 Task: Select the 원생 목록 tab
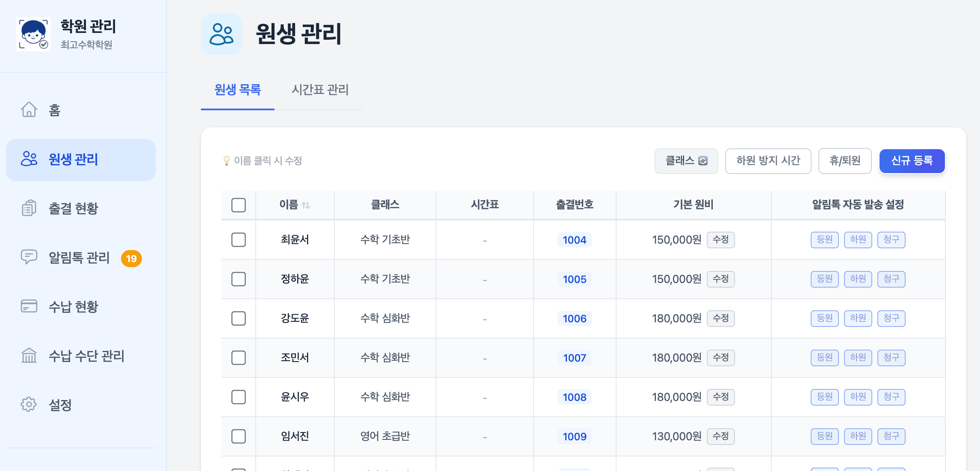click(x=237, y=90)
